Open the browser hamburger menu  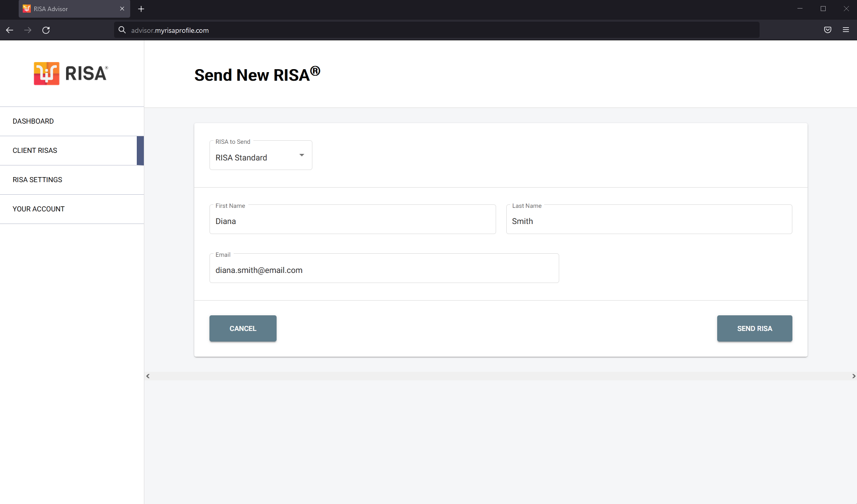click(846, 30)
